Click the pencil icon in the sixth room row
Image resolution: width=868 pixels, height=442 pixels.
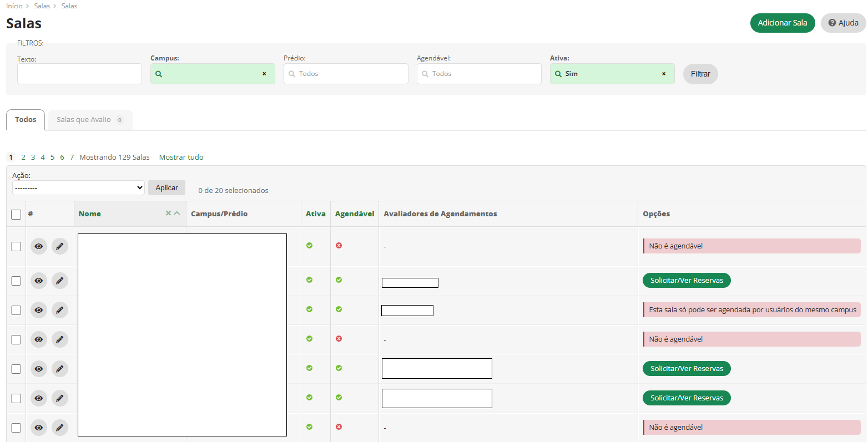point(60,398)
